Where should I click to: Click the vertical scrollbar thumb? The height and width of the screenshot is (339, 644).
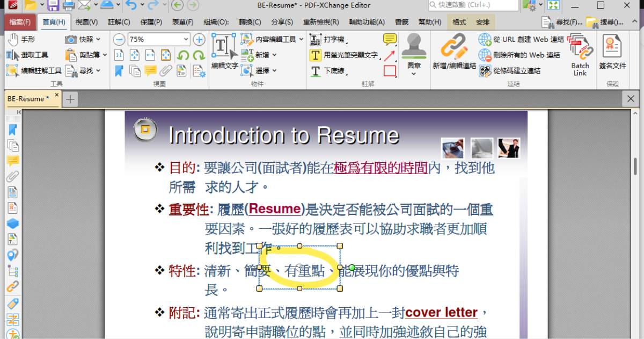point(636,167)
